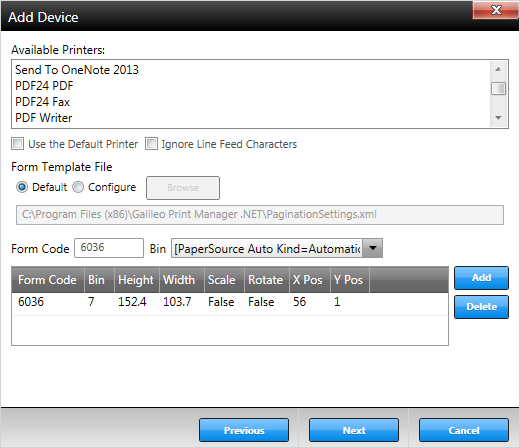Click the Form Code input field
520x448 pixels.
pos(109,248)
